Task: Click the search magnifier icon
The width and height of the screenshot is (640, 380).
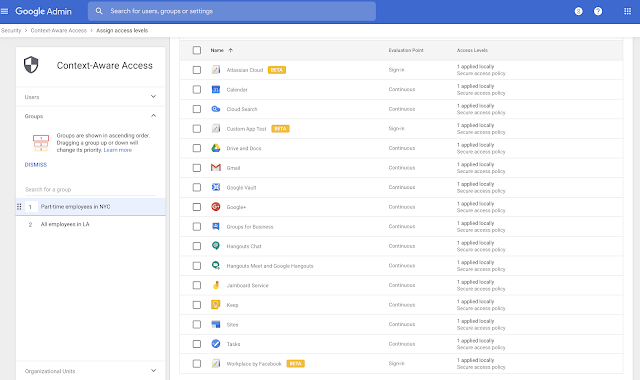Action: pyautogui.click(x=99, y=11)
